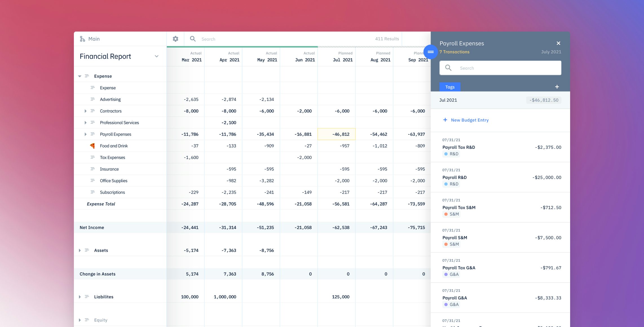Close the Payroll Expenses side panel
Viewport: 644px width, 327px height.
pos(558,43)
